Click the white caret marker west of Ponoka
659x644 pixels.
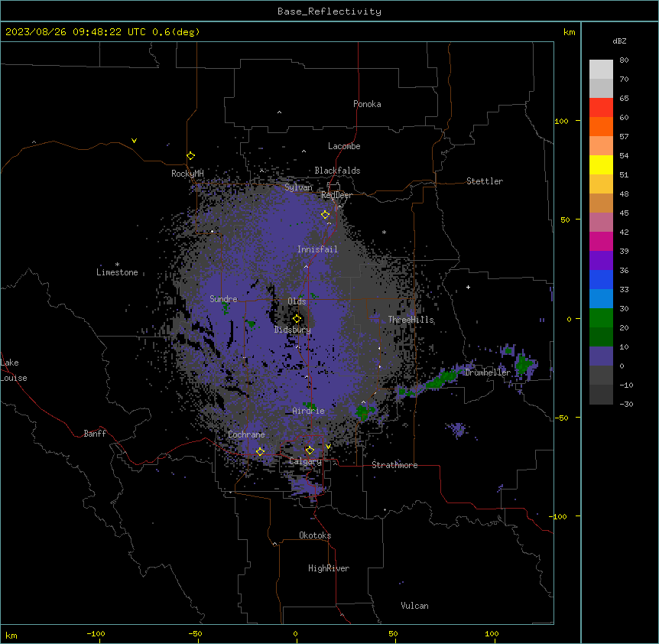[x=280, y=112]
